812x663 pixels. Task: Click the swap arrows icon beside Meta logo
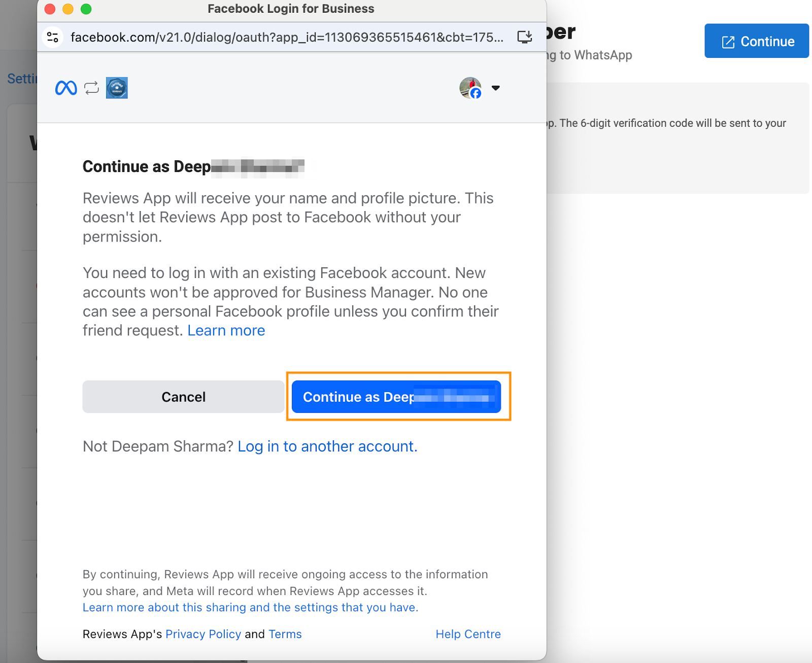click(x=91, y=88)
